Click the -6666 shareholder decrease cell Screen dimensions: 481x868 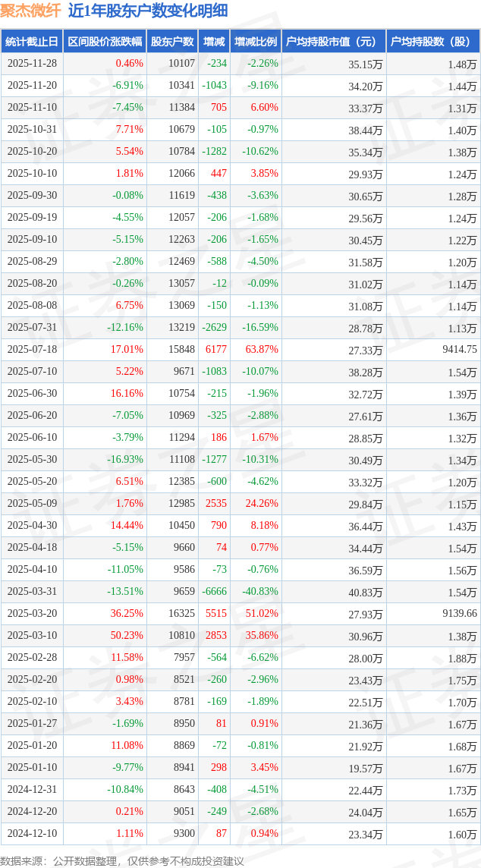point(214,592)
